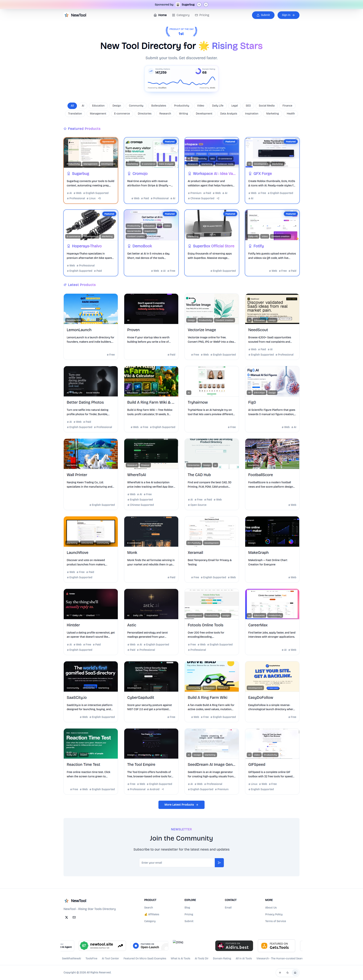Go to Home in top navigation

point(160,15)
